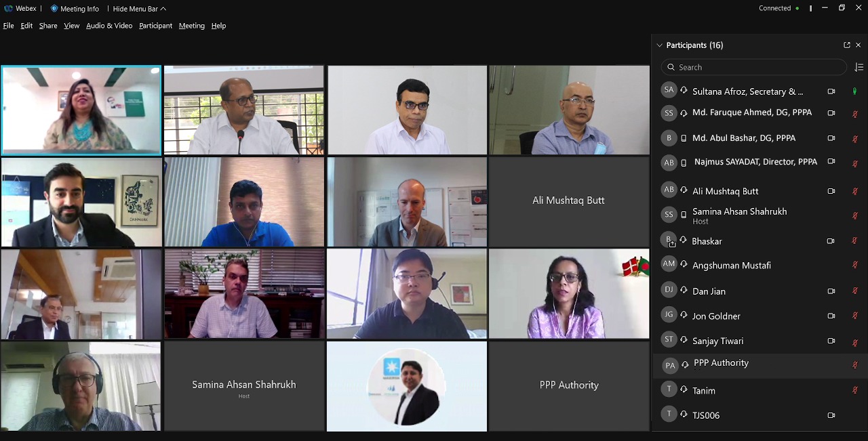The image size is (868, 441).
Task: Toggle Md. Faruque Ahmed's muted microphone
Action: 855,114
